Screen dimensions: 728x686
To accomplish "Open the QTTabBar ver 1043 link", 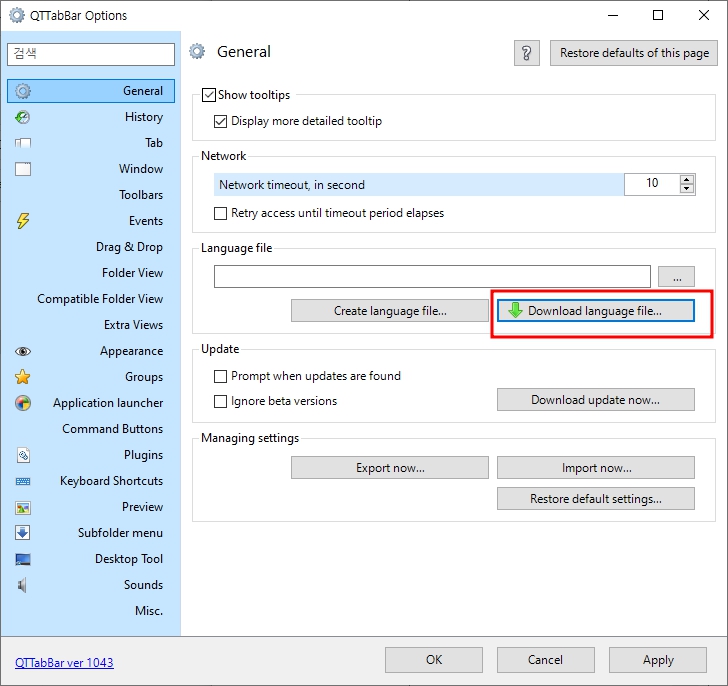I will 64,663.
